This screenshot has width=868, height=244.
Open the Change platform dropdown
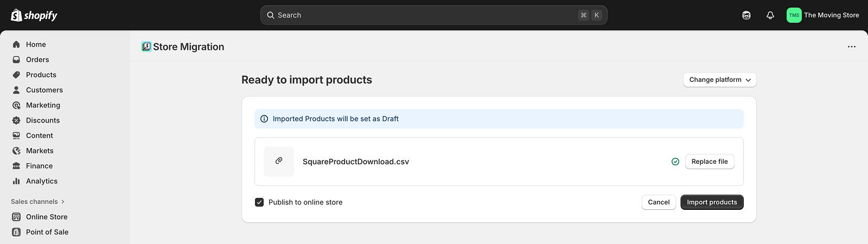pos(719,80)
